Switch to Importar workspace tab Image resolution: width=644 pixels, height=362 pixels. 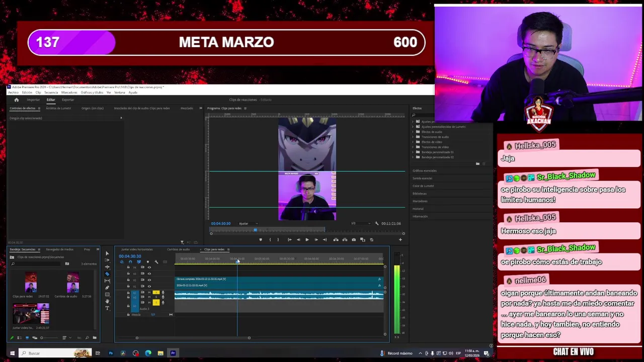pos(33,100)
